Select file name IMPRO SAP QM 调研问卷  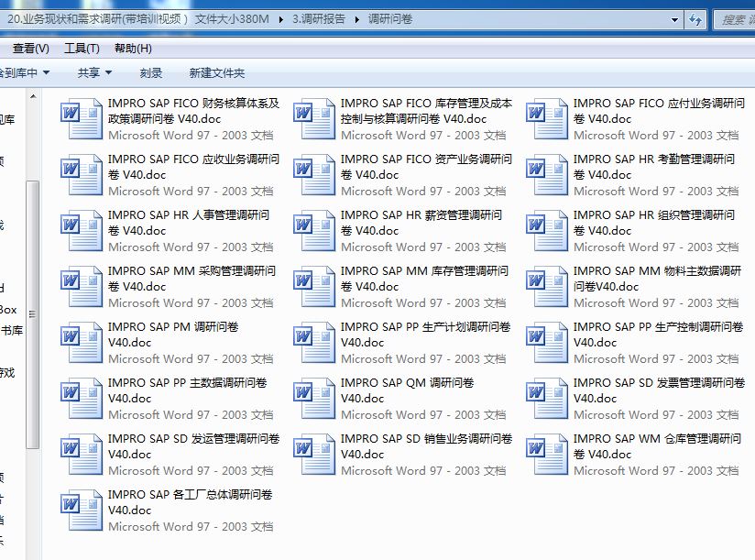[x=408, y=390]
